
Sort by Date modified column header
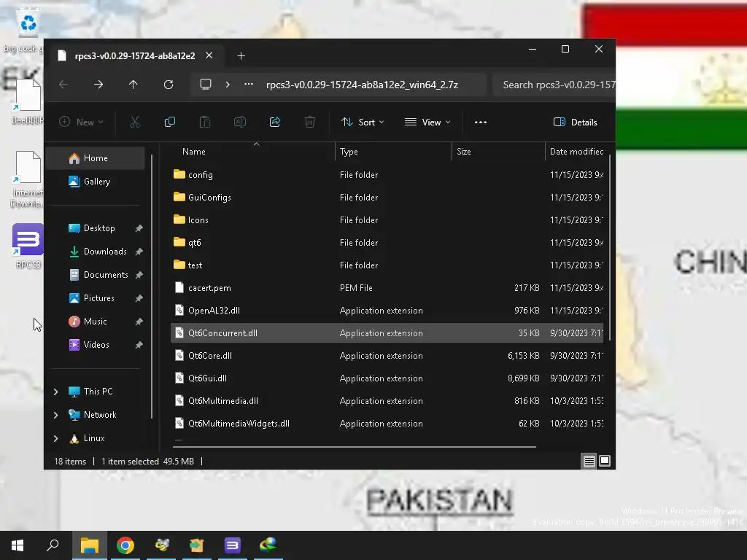click(576, 152)
